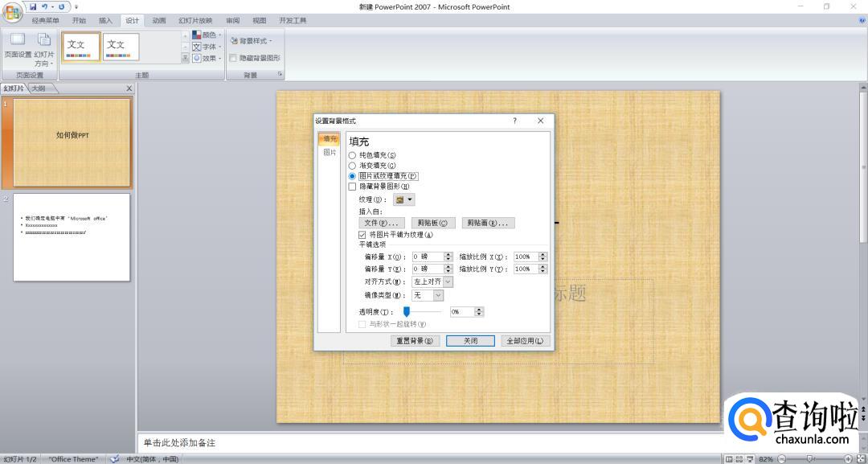Click the zoom out minus button

click(x=781, y=459)
